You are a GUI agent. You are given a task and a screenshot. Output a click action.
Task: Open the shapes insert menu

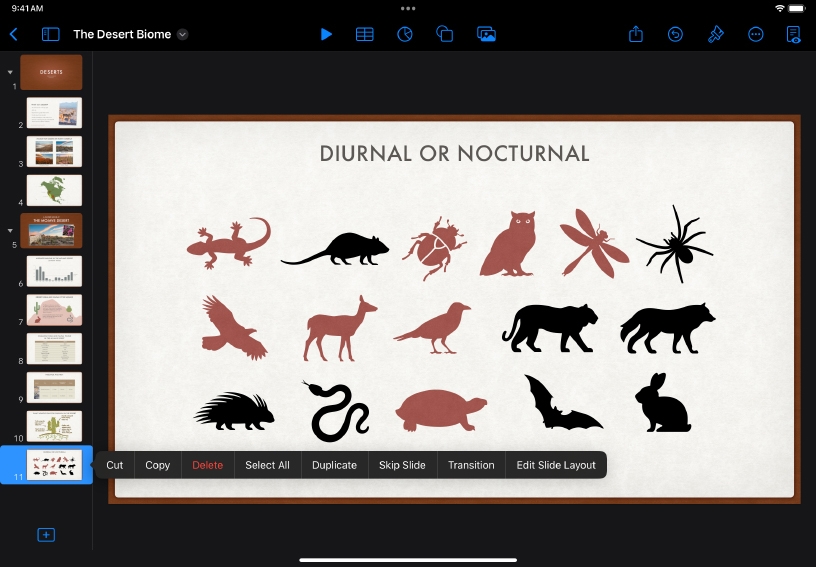coord(445,34)
